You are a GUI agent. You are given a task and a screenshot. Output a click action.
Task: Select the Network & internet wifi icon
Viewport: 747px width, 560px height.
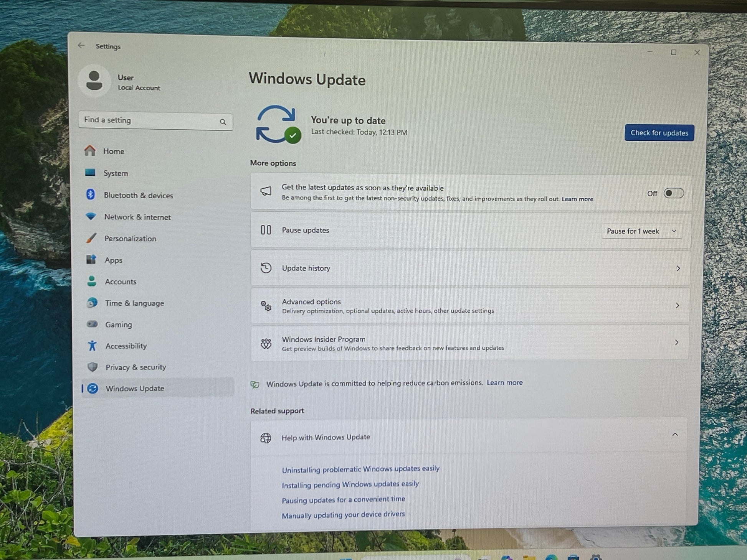pos(91,216)
